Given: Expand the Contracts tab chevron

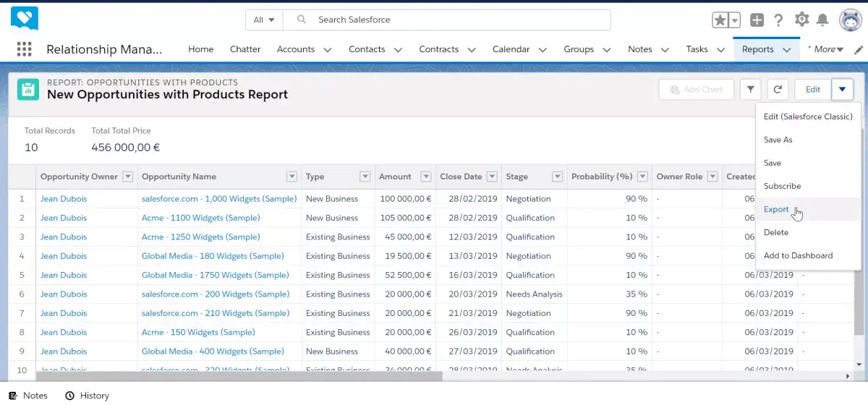Looking at the screenshot, I should [472, 50].
